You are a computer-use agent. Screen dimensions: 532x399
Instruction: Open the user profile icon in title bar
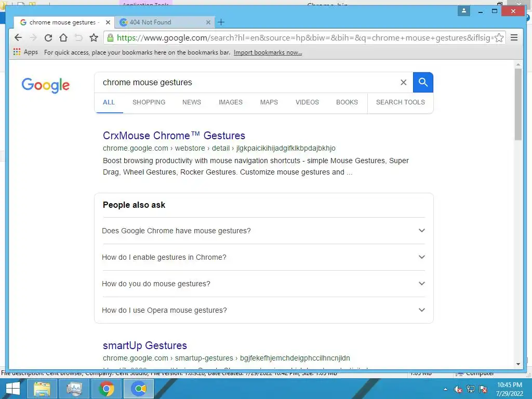464,11
